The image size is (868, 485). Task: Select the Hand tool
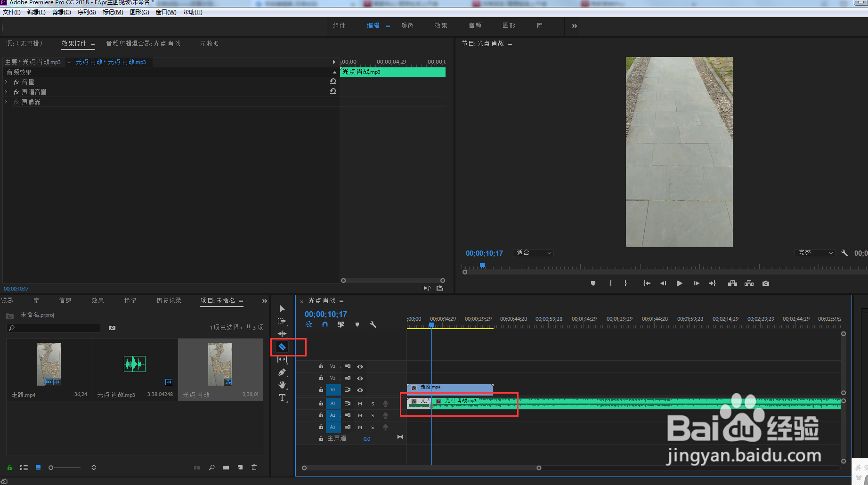point(282,385)
